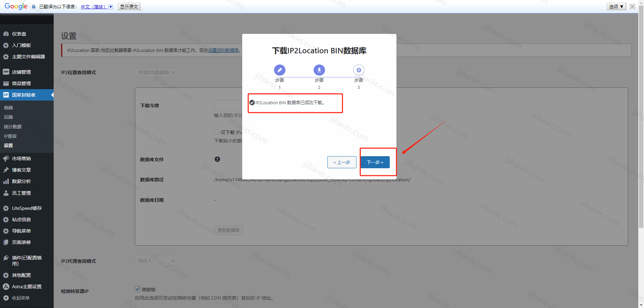Click the bar chart icon beside 数据分析

(x=6, y=181)
